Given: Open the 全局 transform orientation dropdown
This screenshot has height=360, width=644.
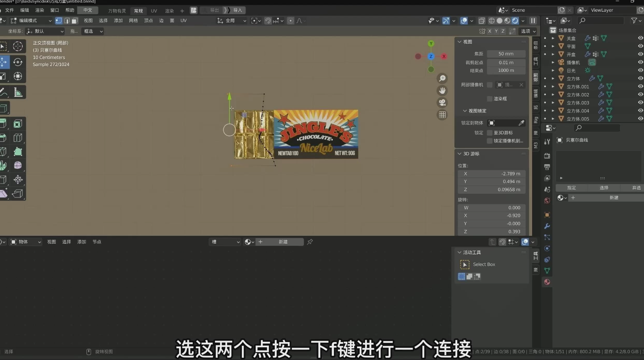Looking at the screenshot, I should click(232, 21).
